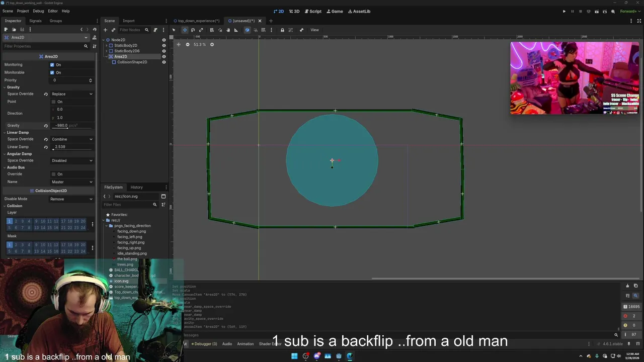The image size is (644, 362).
Task: Switch to the Script workspace
Action: point(312,11)
